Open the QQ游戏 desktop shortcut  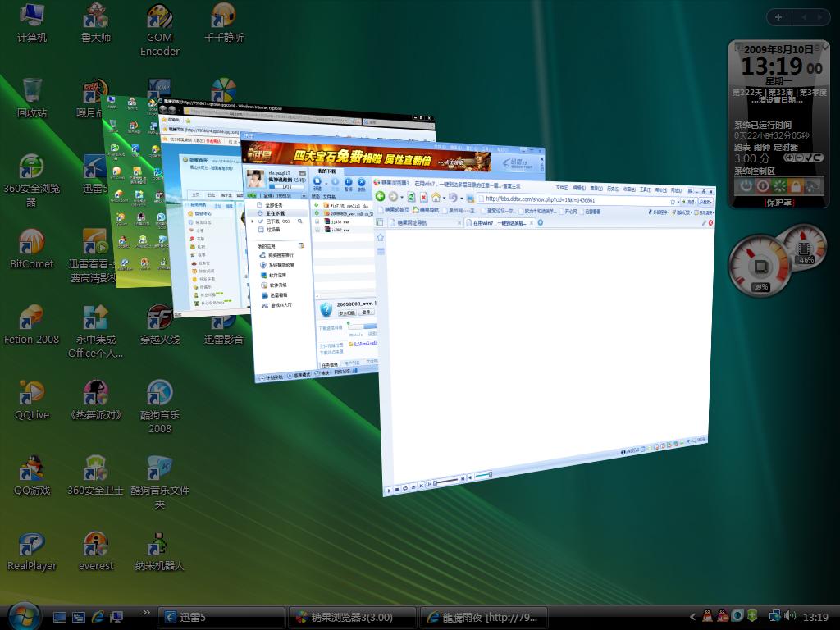[32, 476]
